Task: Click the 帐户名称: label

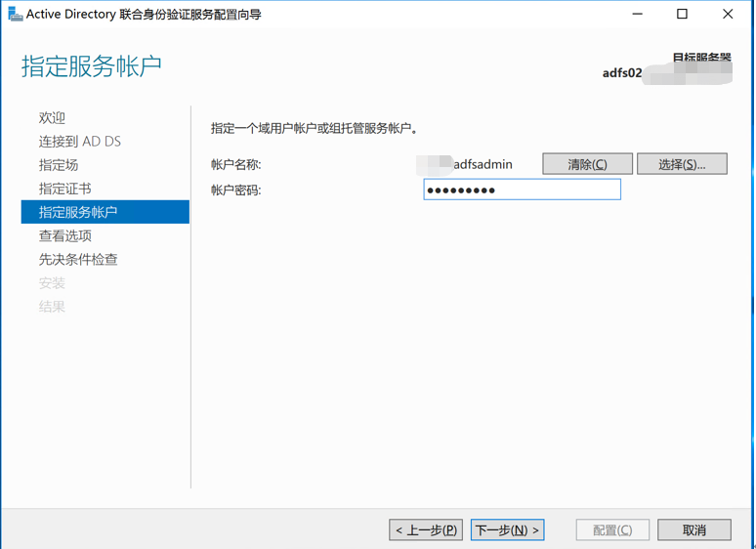Action: (235, 164)
